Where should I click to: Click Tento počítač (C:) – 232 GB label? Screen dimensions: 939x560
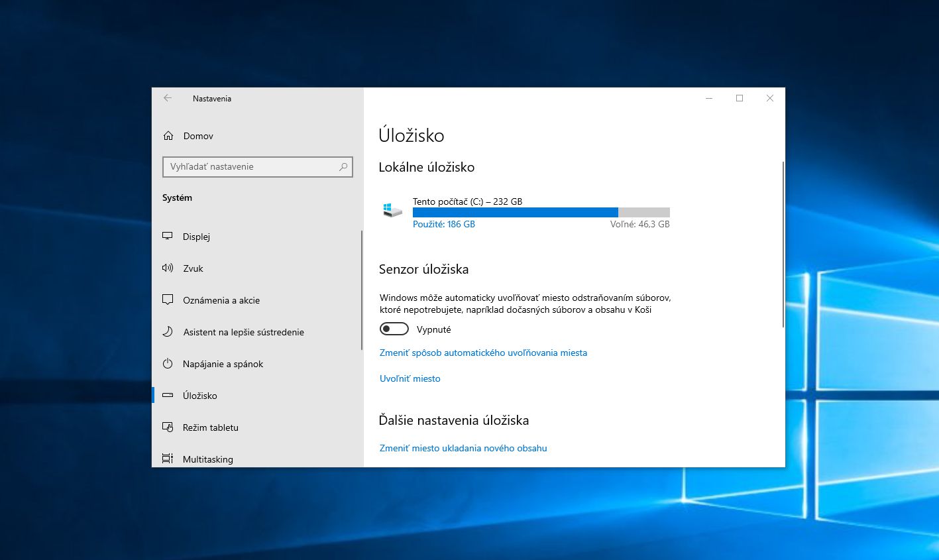(x=467, y=201)
